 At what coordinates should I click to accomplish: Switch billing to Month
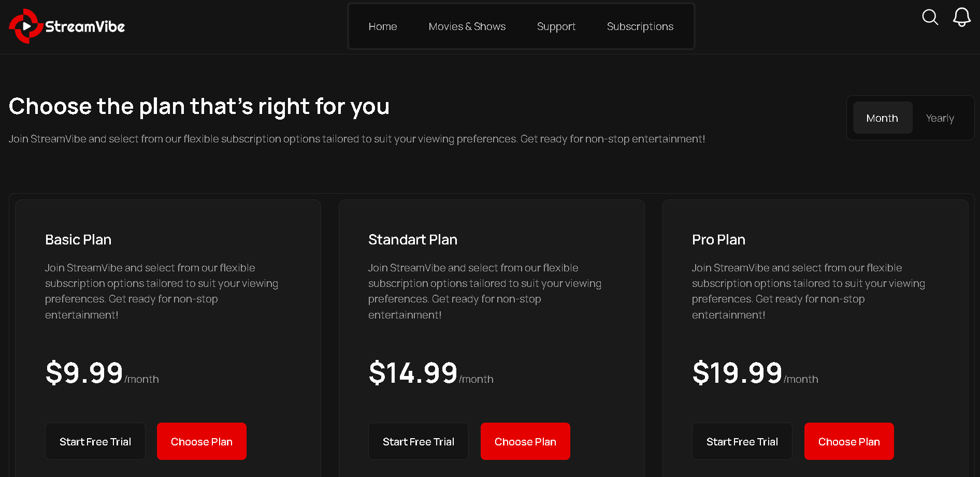click(882, 118)
